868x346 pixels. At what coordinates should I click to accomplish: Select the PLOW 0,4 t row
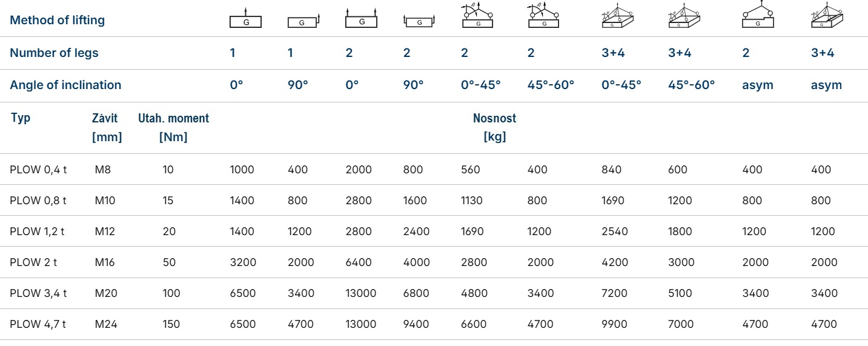pyautogui.click(x=434, y=170)
